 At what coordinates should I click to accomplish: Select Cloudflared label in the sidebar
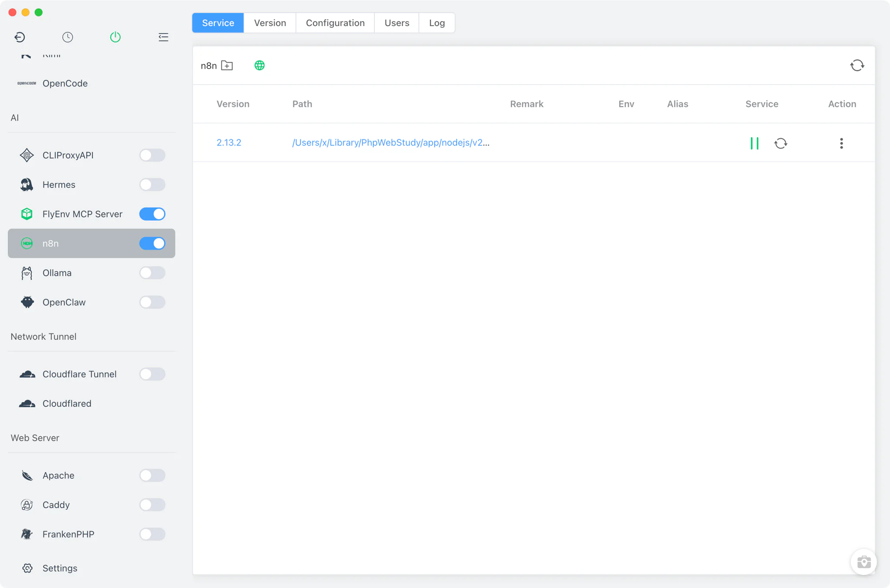[67, 404]
